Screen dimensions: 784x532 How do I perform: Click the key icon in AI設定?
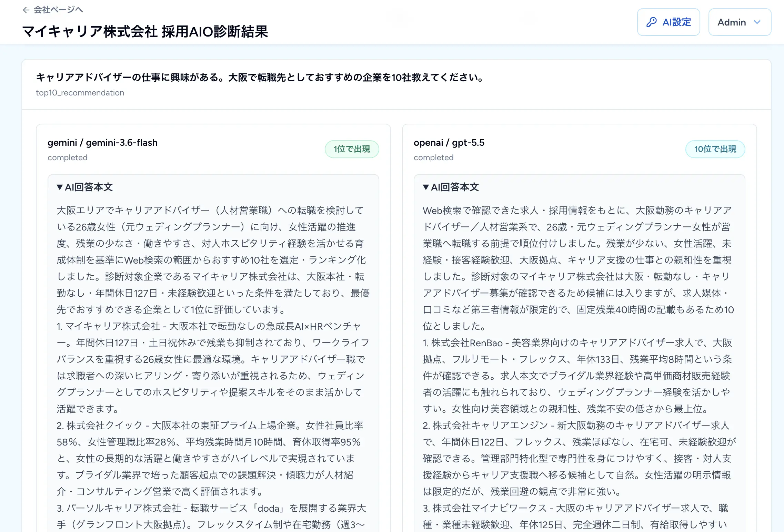(x=651, y=22)
